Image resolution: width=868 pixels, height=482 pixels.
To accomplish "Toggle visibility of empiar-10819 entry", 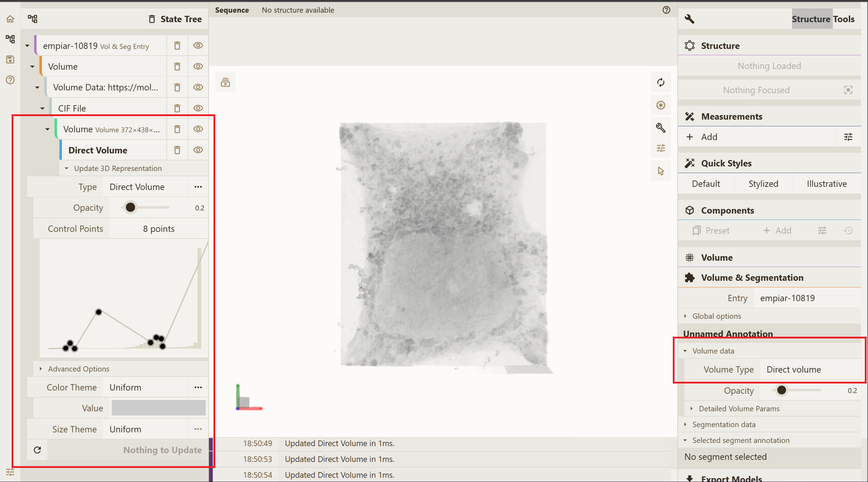I will (198, 46).
